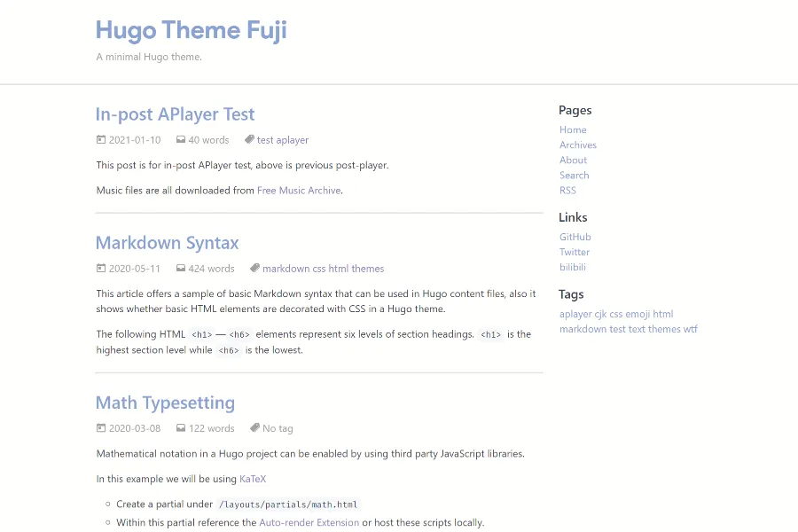Go to the About page
Image resolution: width=798 pixels, height=532 pixels.
coord(573,160)
